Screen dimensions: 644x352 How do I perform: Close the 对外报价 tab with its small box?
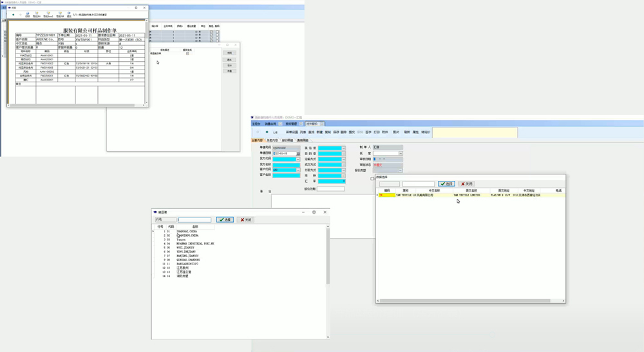(321, 124)
